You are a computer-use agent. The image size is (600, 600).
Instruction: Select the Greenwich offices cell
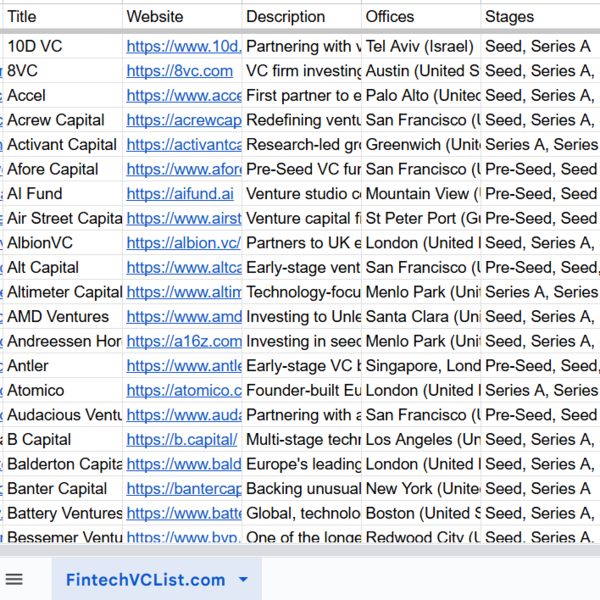point(421,145)
